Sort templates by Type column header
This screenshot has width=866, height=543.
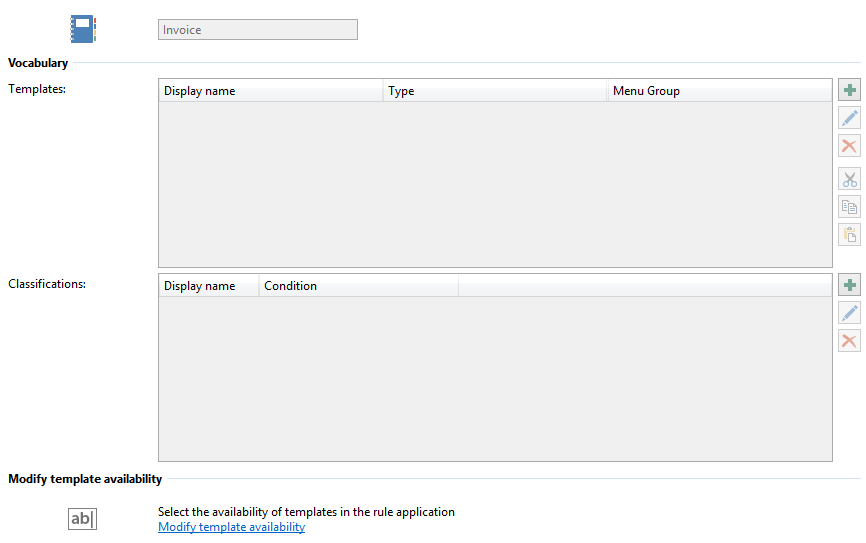[x=495, y=91]
